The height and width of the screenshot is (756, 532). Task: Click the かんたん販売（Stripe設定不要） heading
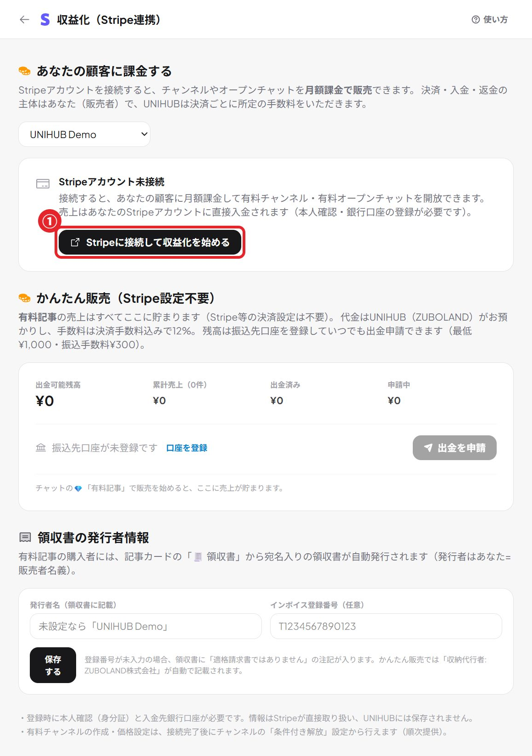tap(126, 298)
